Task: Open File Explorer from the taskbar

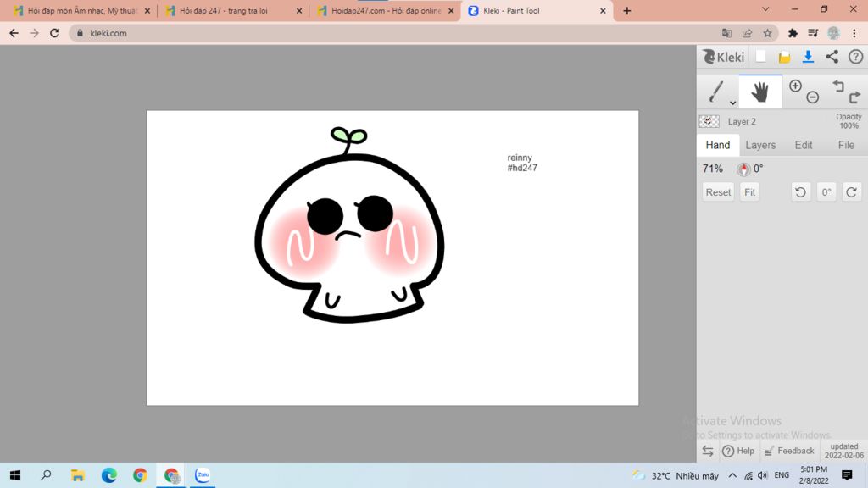Action: pyautogui.click(x=77, y=475)
